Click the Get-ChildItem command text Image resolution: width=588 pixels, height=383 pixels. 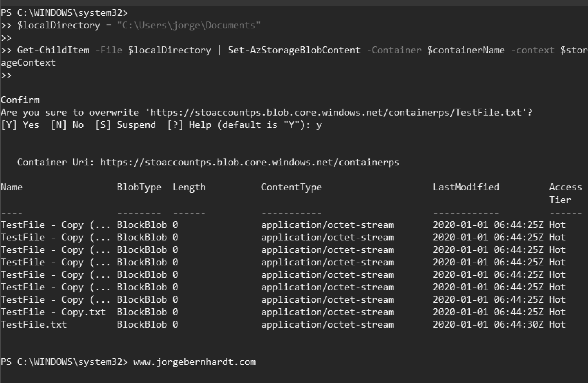click(53, 50)
